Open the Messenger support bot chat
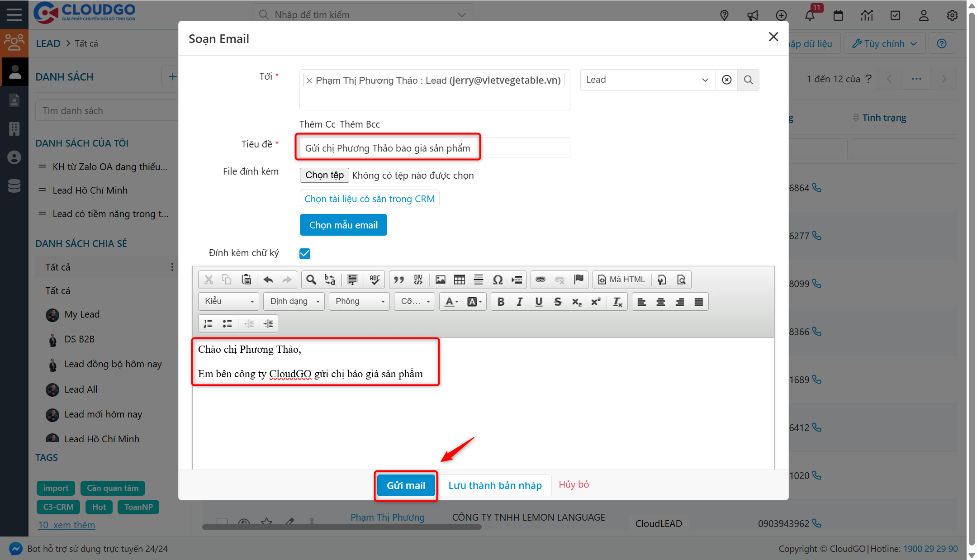 [x=15, y=548]
